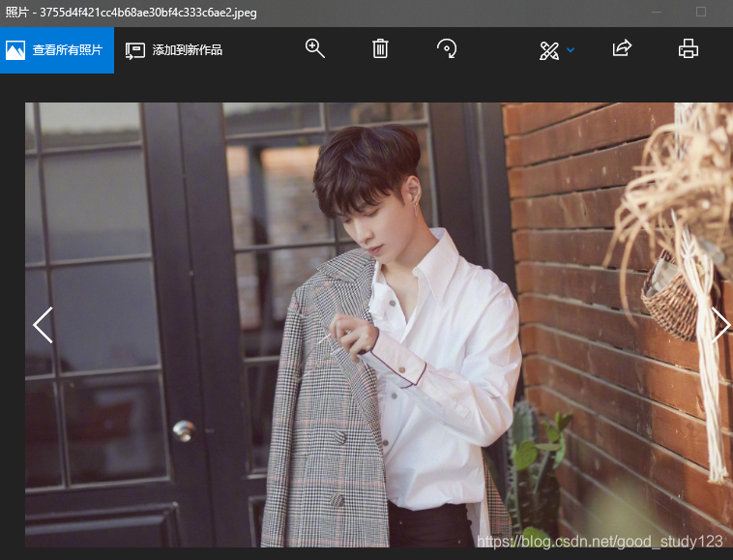Viewport: 733px width, 560px height.
Task: Go to the next photo arrow
Action: 720,325
